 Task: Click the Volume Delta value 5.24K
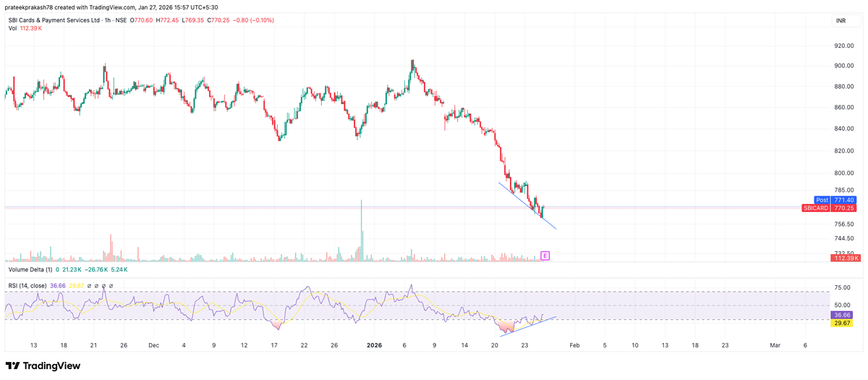[x=119, y=269]
